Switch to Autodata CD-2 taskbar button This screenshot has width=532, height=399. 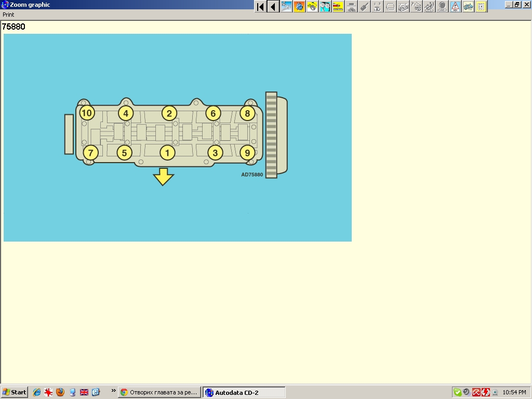point(244,392)
